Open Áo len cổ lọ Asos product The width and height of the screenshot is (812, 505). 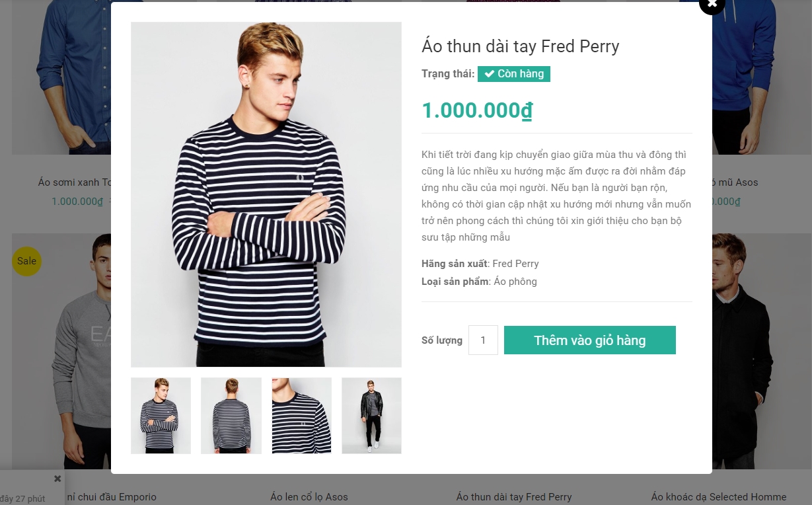point(309,497)
